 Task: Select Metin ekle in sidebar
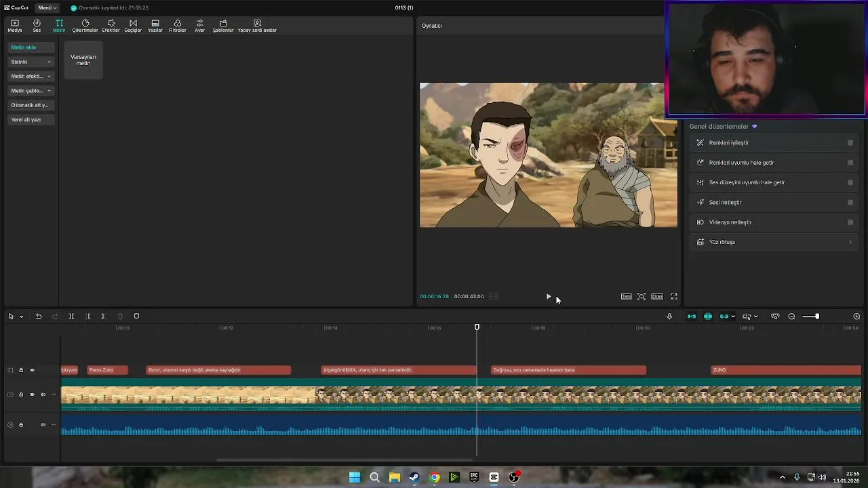click(31, 47)
